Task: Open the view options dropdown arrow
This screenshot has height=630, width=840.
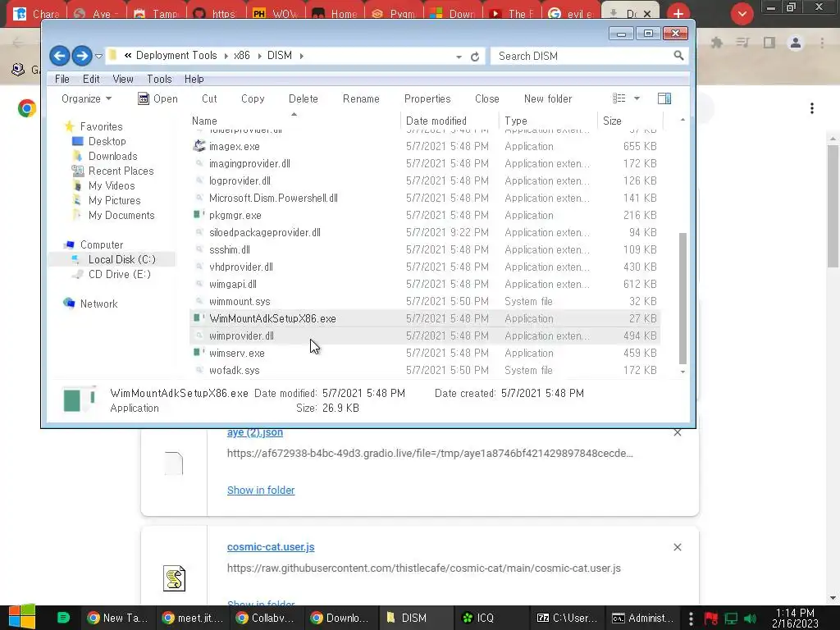Action: (x=637, y=98)
